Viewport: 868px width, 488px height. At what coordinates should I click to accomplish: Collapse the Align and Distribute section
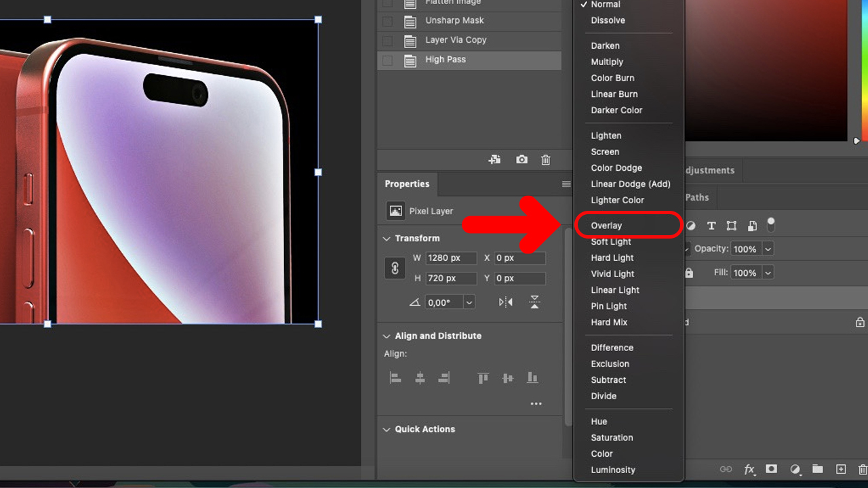pyautogui.click(x=387, y=336)
